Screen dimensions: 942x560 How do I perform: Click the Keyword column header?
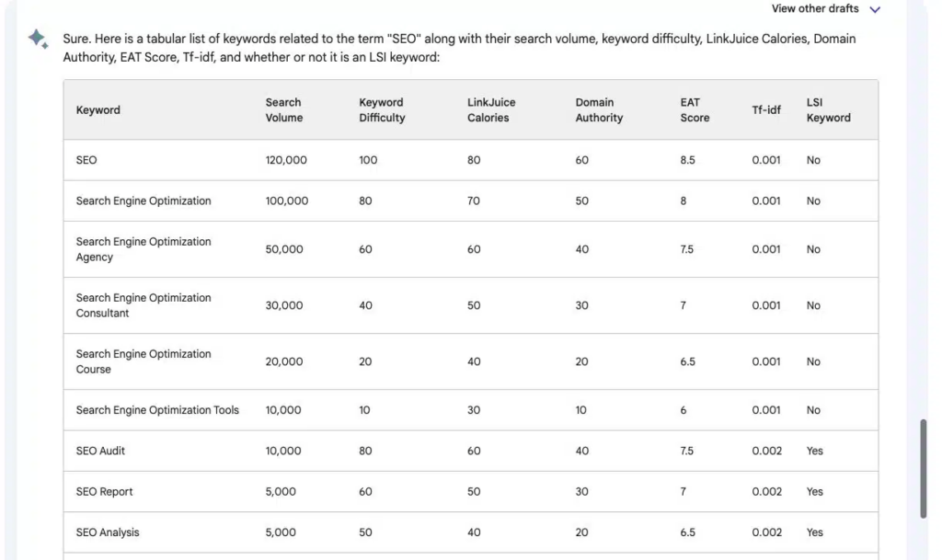pos(98,110)
